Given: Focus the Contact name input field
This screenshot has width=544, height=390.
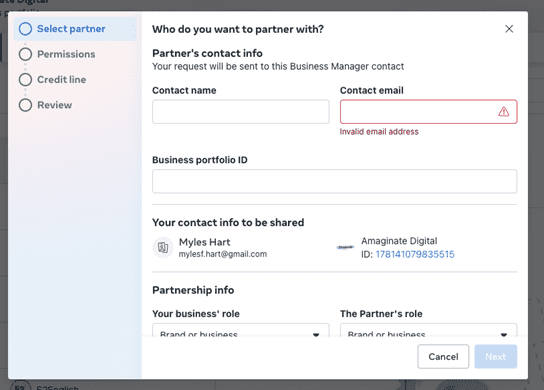Looking at the screenshot, I should click(x=241, y=112).
